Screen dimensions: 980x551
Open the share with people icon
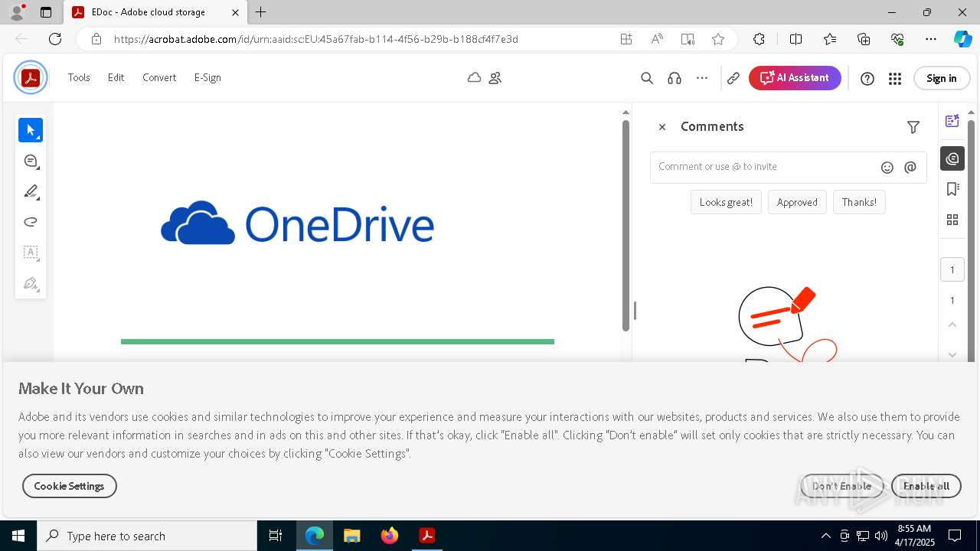495,77
